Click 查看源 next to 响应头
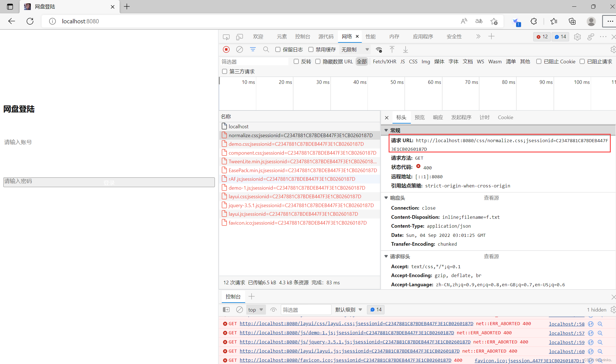The height and width of the screenshot is (364, 616). [491, 198]
